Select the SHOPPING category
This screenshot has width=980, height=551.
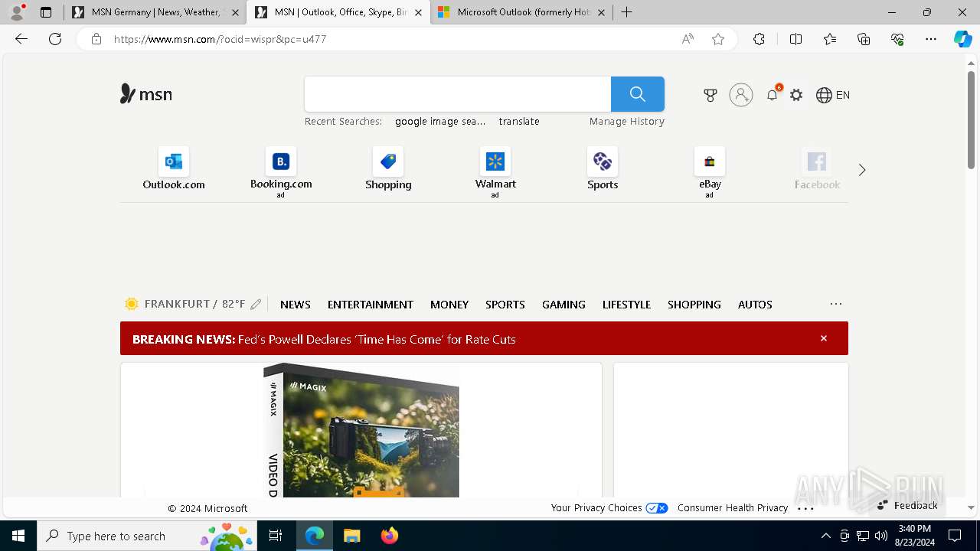(x=694, y=305)
